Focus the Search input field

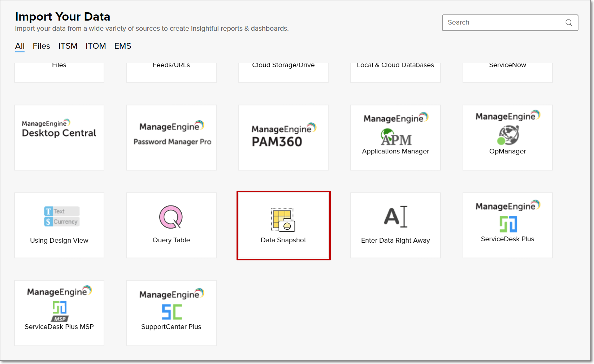point(510,23)
